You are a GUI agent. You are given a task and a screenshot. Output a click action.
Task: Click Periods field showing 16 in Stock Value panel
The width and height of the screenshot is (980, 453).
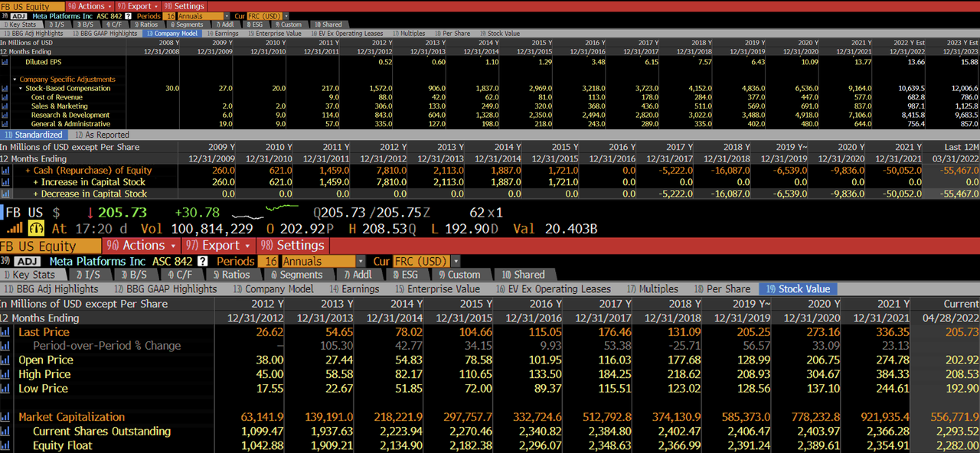(x=269, y=261)
